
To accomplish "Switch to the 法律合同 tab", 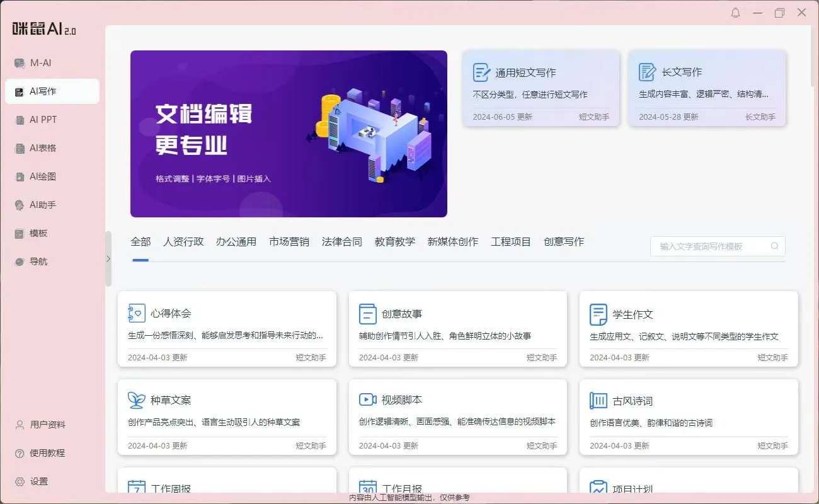I will 342,242.
